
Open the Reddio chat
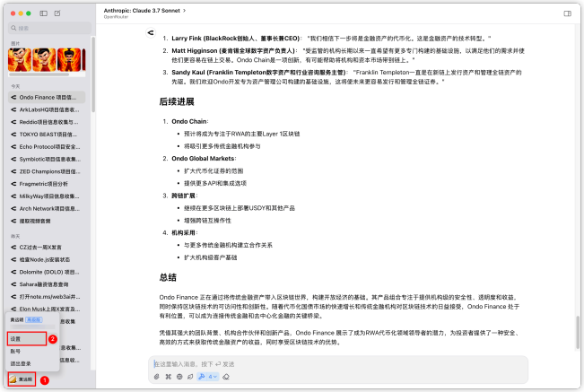click(x=47, y=122)
